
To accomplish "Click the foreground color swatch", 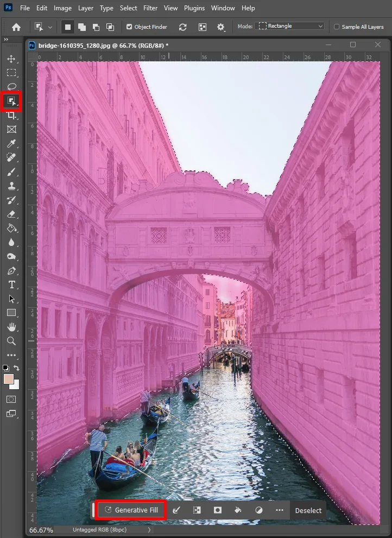I will point(8,379).
